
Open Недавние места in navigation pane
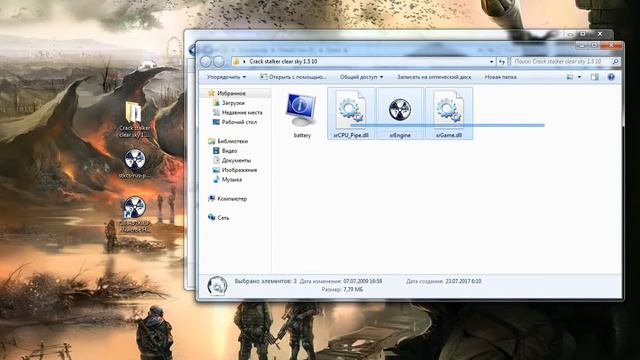click(242, 112)
